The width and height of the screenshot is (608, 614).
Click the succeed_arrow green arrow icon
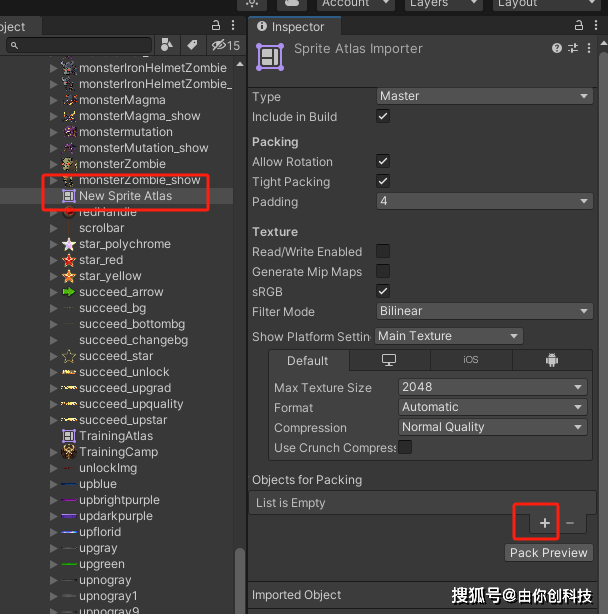tap(69, 292)
